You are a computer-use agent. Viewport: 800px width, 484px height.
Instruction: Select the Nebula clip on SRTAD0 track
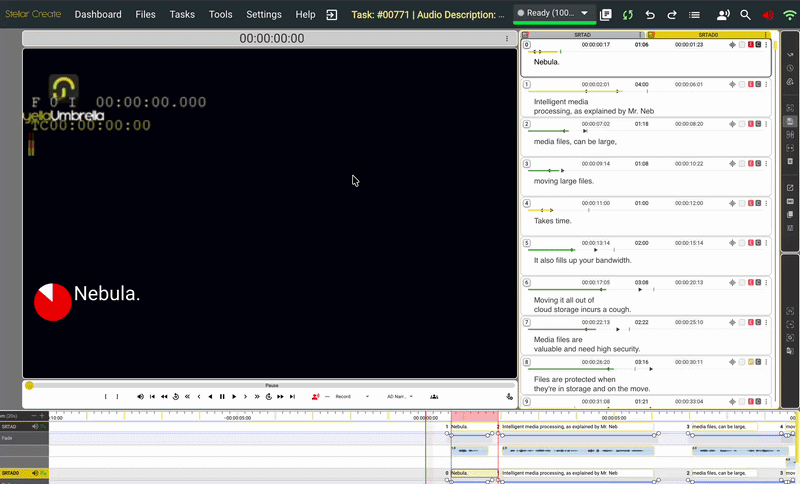point(474,473)
